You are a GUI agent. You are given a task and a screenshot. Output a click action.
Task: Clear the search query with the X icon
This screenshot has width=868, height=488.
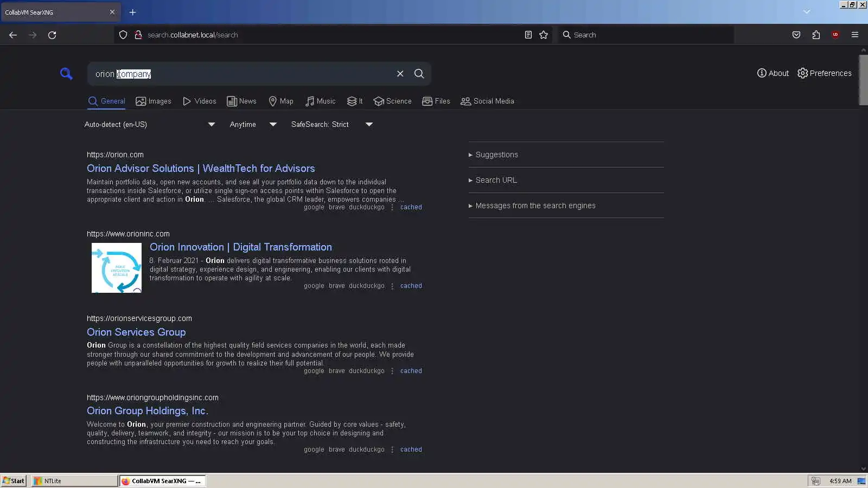point(400,74)
